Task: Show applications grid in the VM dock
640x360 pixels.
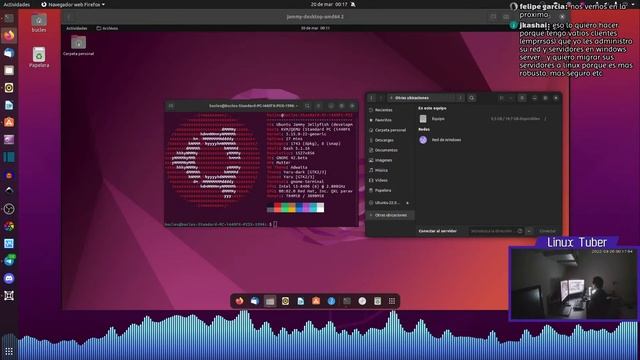Action: (392, 301)
